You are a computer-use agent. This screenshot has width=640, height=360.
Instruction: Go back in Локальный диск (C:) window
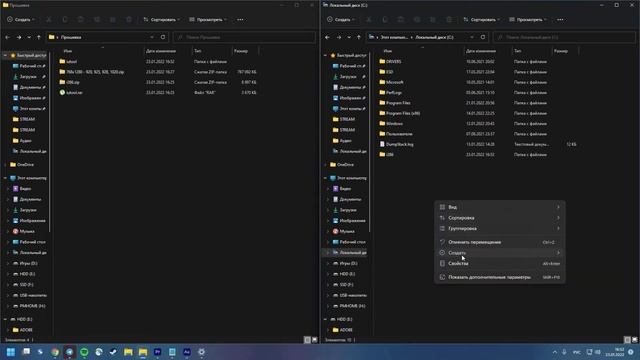click(328, 37)
